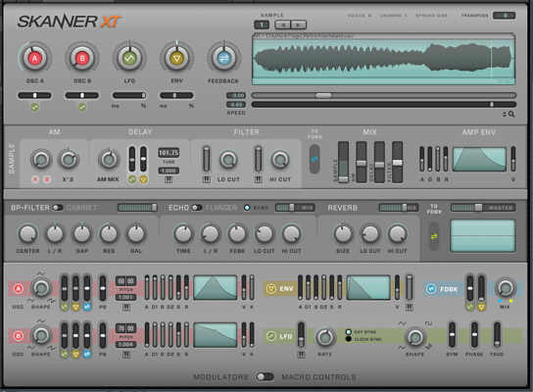
Task: Toggle HI CUT keyboard tracking icon
Action: pyautogui.click(x=259, y=179)
